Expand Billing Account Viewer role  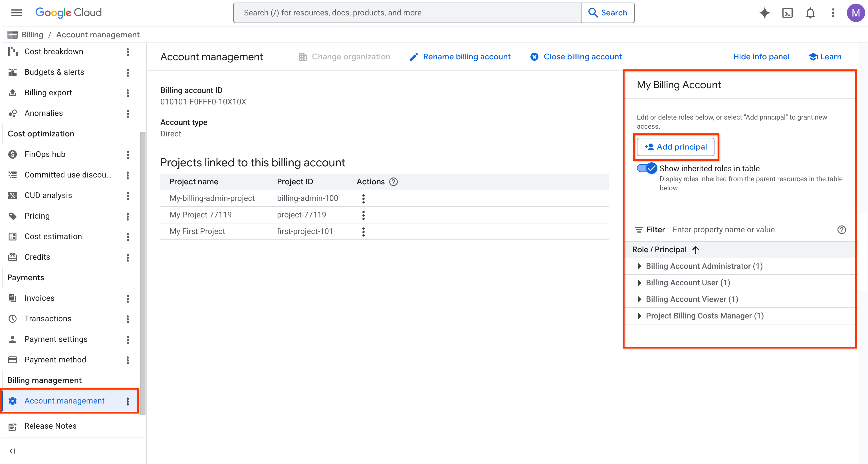639,299
